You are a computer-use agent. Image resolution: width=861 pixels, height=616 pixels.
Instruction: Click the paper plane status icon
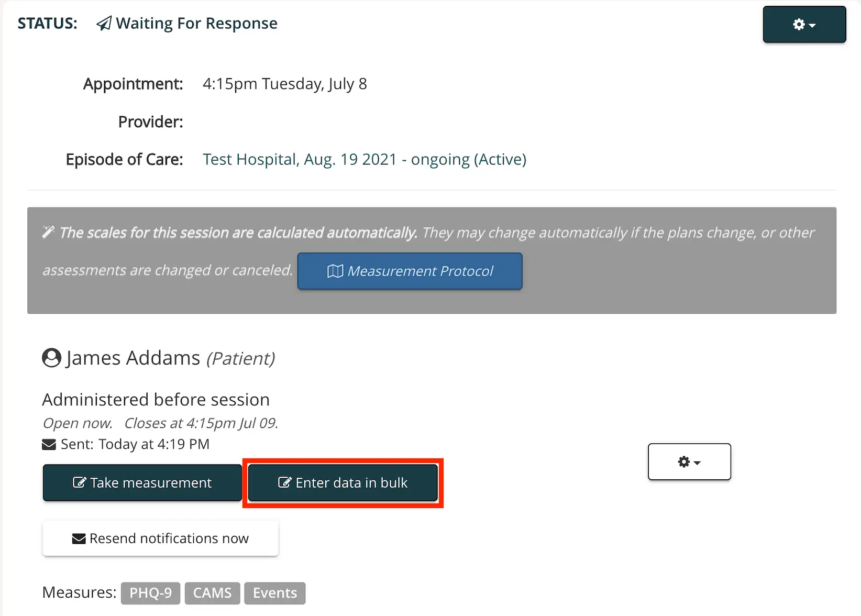(x=103, y=23)
